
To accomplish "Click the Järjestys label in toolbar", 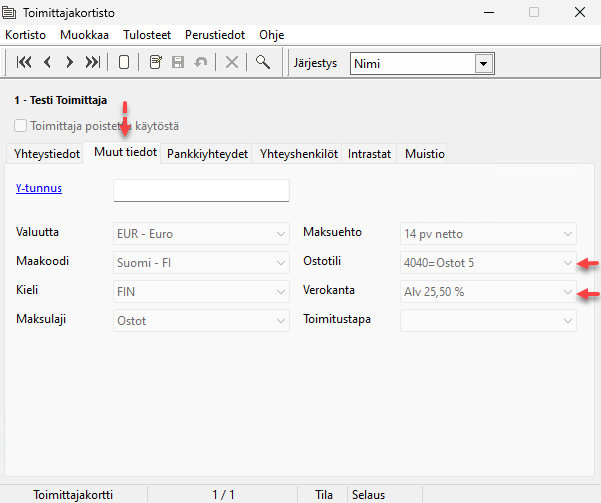I will [x=315, y=63].
